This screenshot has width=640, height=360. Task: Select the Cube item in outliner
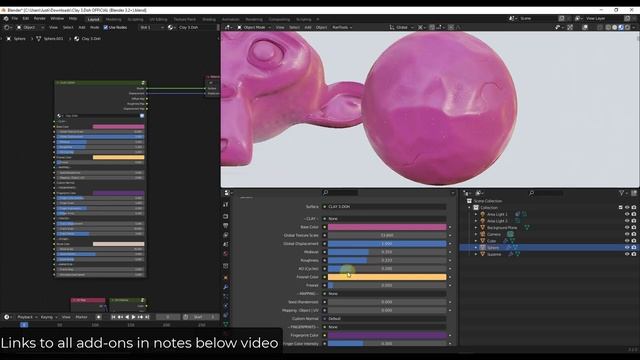(491, 241)
